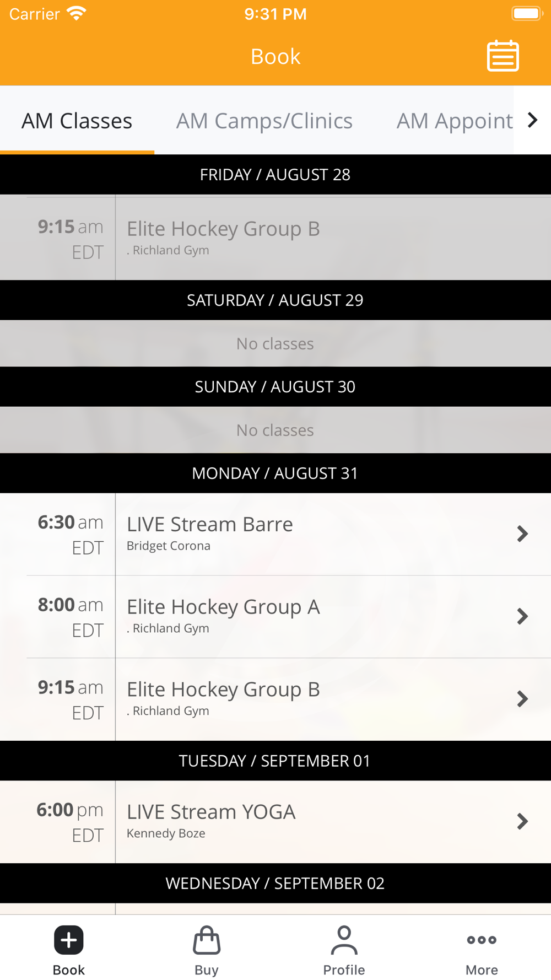Check the battery indicator in status bar
The image size is (551, 980).
pos(527,13)
